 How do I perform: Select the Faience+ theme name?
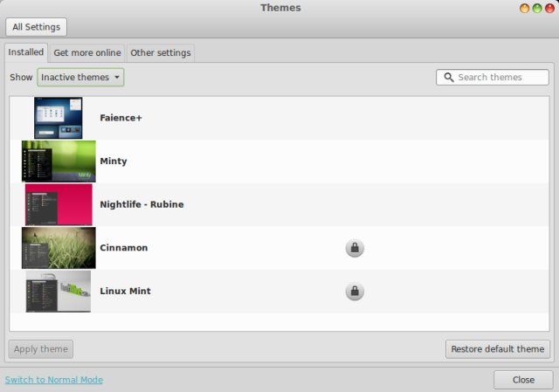point(121,118)
